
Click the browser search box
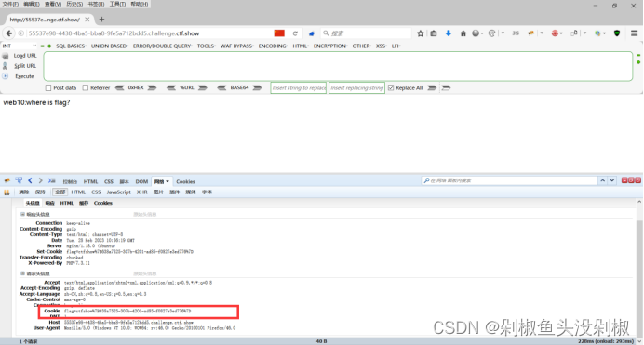(367, 33)
